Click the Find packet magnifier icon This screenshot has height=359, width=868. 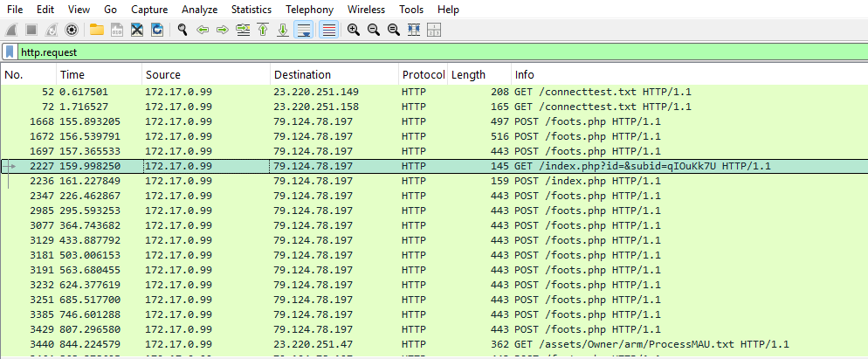183,30
